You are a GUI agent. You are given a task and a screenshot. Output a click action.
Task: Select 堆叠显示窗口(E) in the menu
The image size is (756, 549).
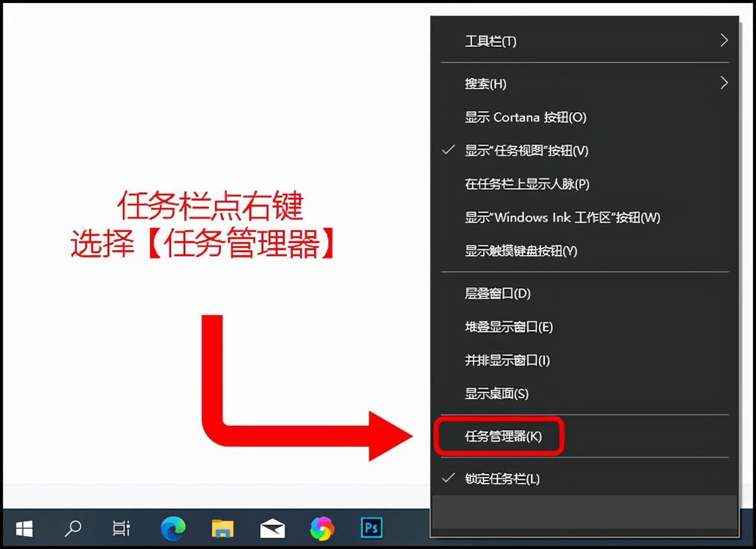pos(509,327)
